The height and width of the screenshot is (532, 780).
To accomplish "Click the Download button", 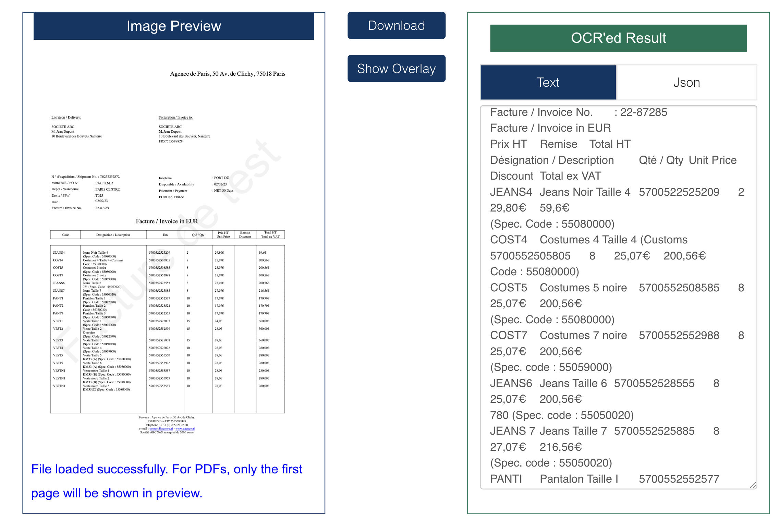I will 396,26.
